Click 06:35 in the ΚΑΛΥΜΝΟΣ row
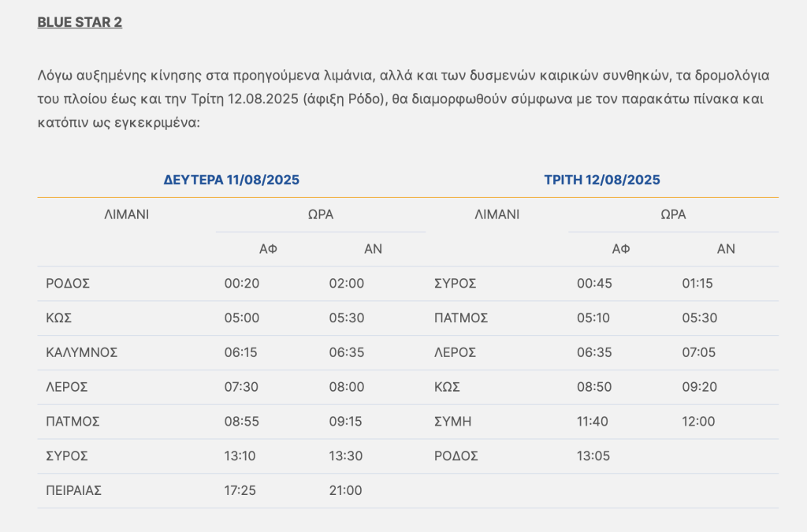The height and width of the screenshot is (532, 807). click(x=347, y=352)
